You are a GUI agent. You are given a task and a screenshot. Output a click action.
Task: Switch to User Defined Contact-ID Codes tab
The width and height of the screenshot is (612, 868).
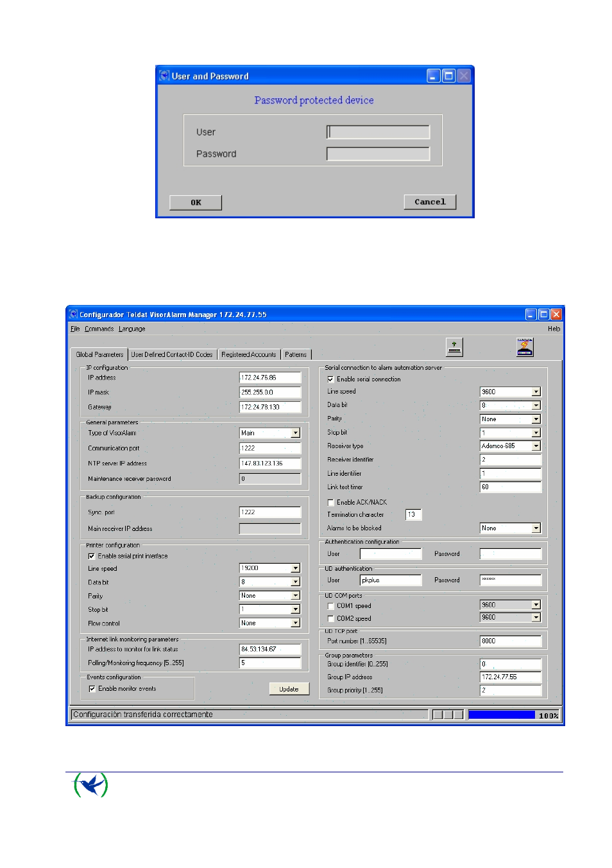(x=171, y=354)
